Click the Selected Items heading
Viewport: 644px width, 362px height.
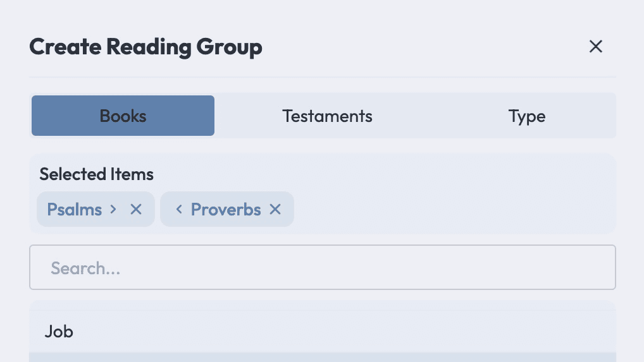[x=97, y=174]
